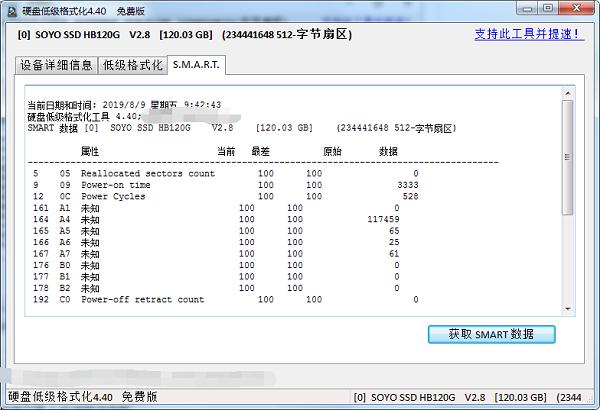
Task: Minimize the window
Action: pyautogui.click(x=528, y=8)
